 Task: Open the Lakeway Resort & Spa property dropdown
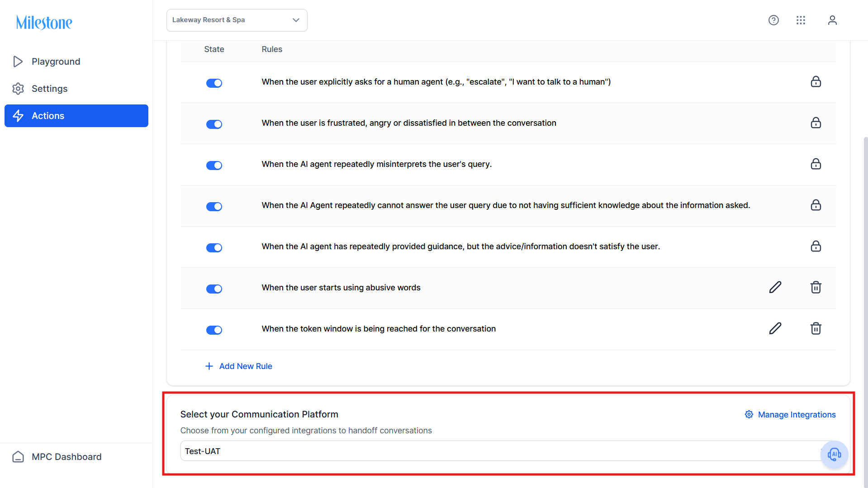237,20
